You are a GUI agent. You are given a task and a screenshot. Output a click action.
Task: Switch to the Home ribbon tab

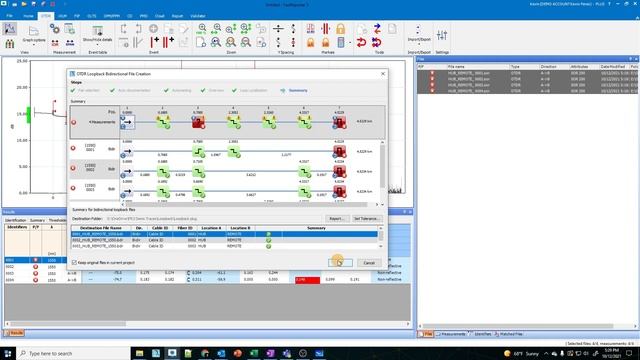coord(28,16)
